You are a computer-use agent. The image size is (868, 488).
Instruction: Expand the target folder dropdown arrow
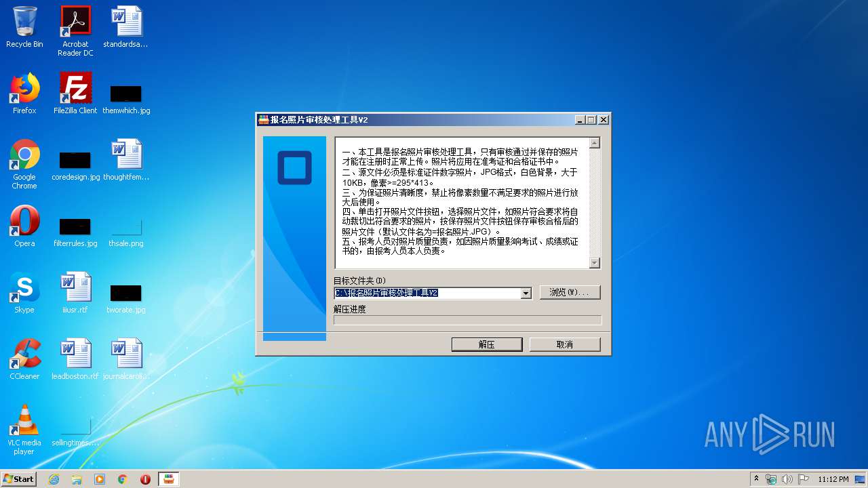tap(526, 293)
